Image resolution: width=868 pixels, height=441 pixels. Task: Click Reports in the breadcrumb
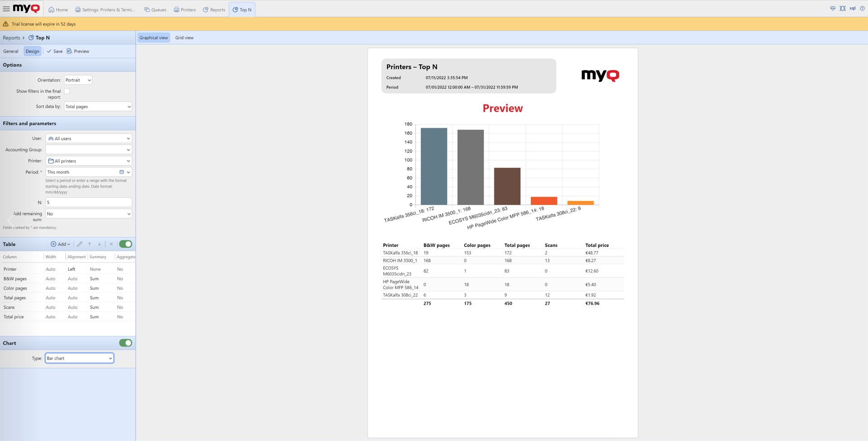tap(11, 38)
